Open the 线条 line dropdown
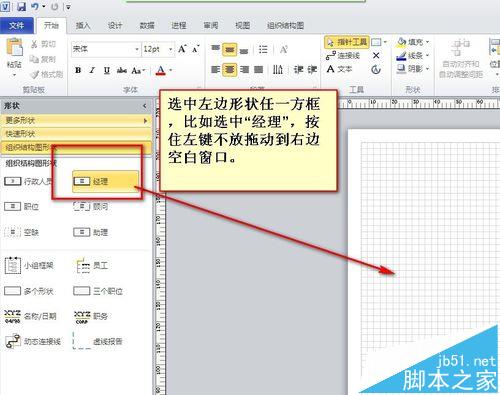This screenshot has height=395, width=500. 413,55
